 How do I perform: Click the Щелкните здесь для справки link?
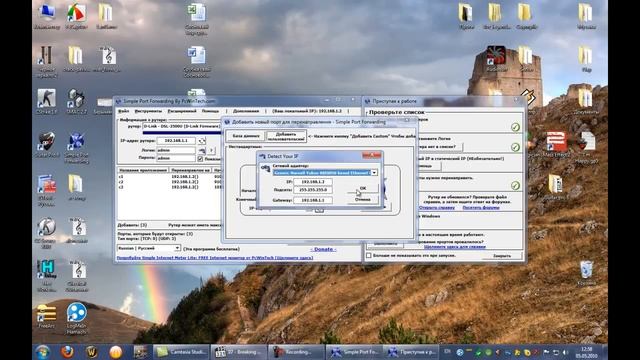[455, 247]
